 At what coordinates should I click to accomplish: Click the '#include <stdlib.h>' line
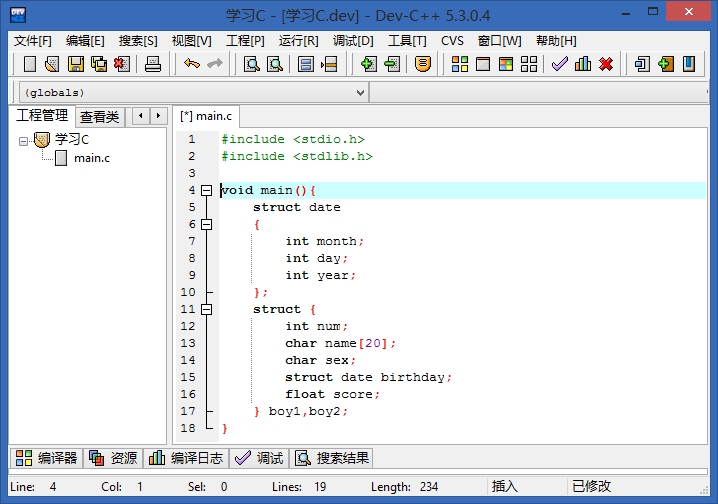297,156
